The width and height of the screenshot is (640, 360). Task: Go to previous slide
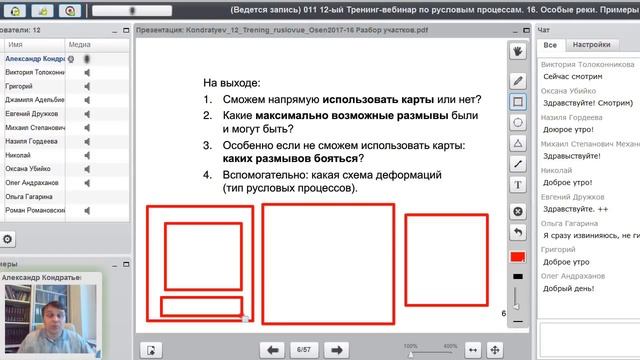click(x=272, y=350)
